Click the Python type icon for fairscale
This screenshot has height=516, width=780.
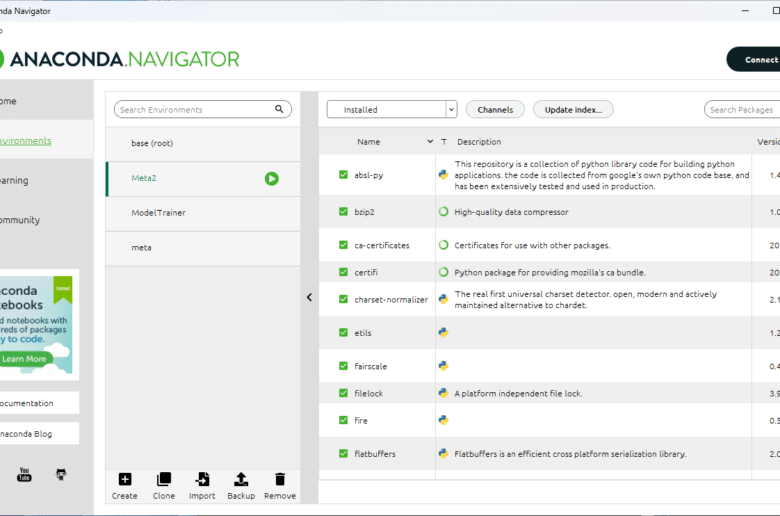[443, 366]
